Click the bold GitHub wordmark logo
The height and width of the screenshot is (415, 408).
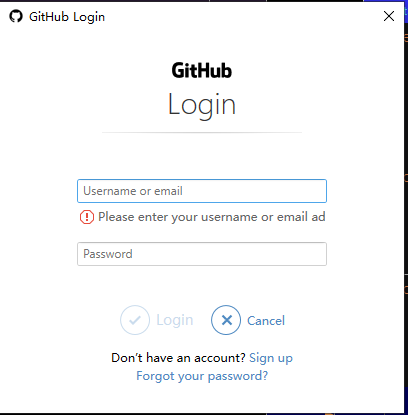coord(202,71)
